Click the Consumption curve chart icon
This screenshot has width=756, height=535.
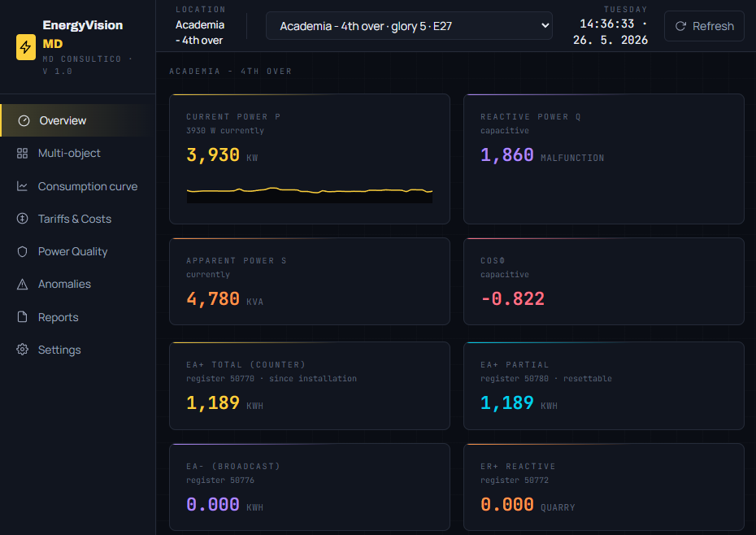22,186
